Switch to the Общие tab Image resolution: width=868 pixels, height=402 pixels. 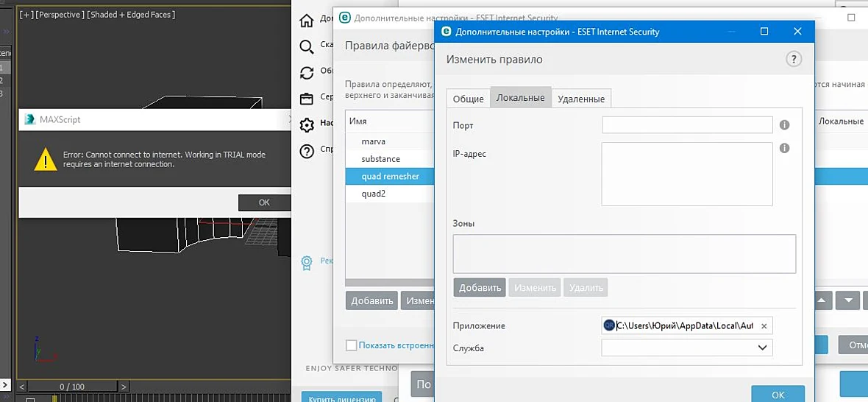pos(469,99)
